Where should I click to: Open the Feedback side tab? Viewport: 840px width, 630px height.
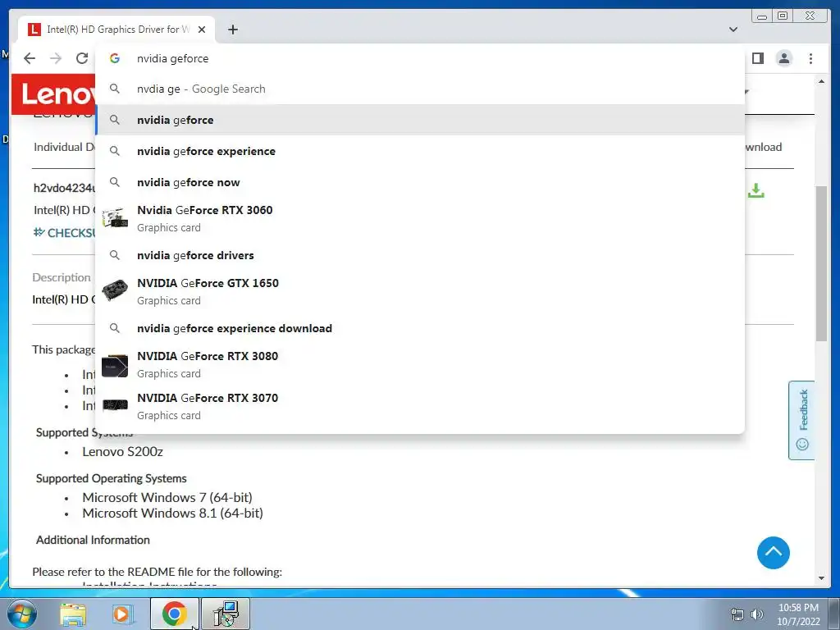click(801, 420)
